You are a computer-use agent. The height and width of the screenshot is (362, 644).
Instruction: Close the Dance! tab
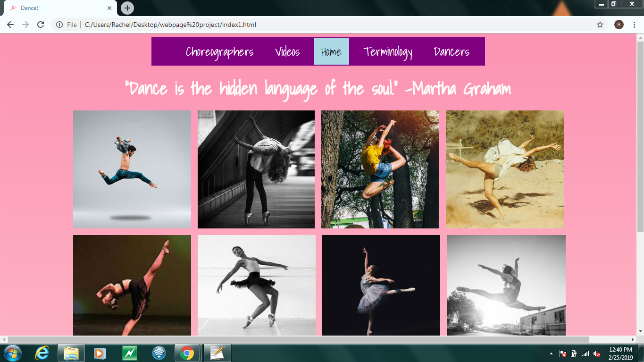pyautogui.click(x=109, y=8)
